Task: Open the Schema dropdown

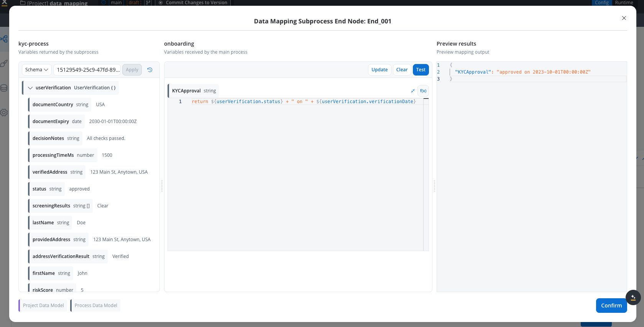Action: click(x=37, y=70)
